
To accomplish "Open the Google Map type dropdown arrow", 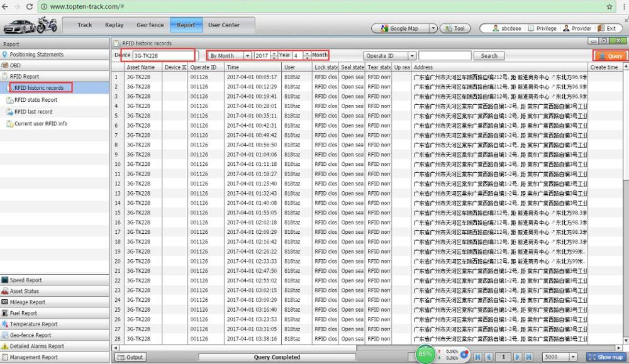I will [433, 28].
